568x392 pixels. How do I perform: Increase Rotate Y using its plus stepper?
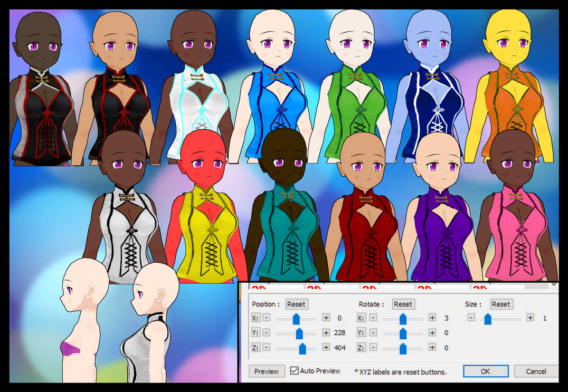click(432, 333)
